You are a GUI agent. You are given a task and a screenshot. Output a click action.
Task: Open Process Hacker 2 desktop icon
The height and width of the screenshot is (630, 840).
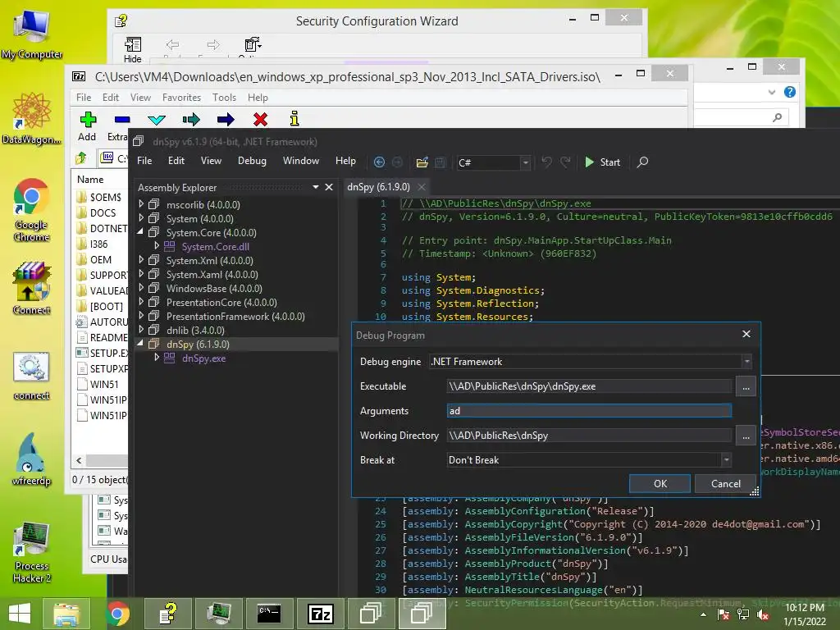(32, 552)
